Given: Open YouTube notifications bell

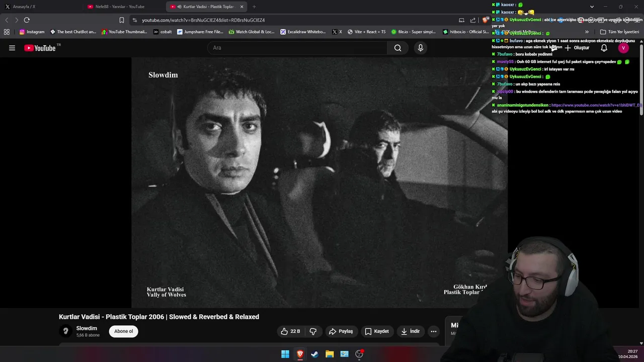Looking at the screenshot, I should 604,48.
